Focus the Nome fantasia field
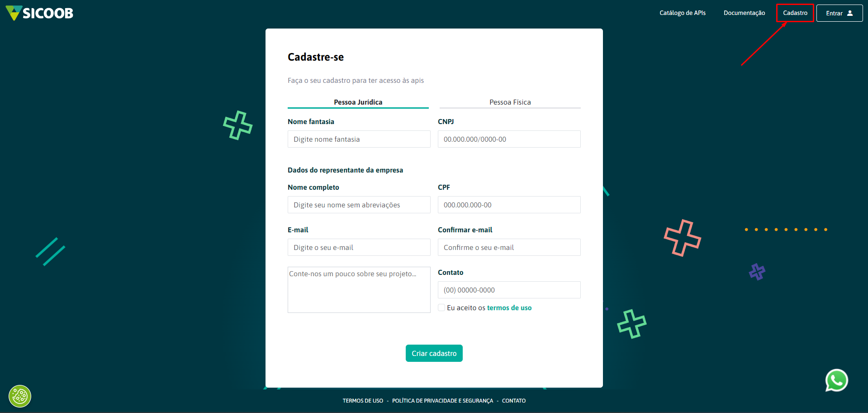Screen dimensions: 868x413 359,139
